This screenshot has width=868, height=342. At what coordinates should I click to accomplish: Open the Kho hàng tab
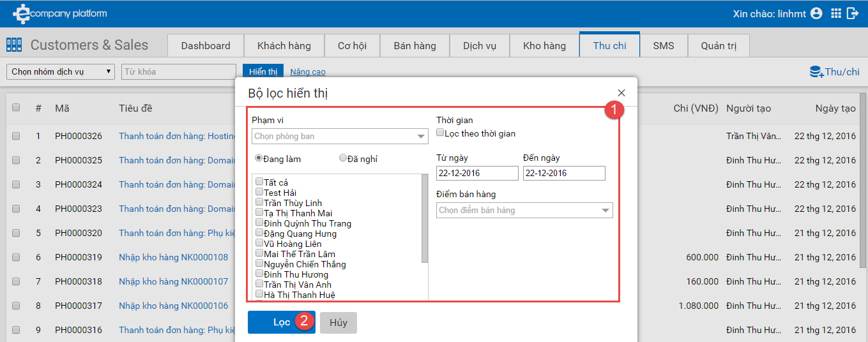(545, 45)
